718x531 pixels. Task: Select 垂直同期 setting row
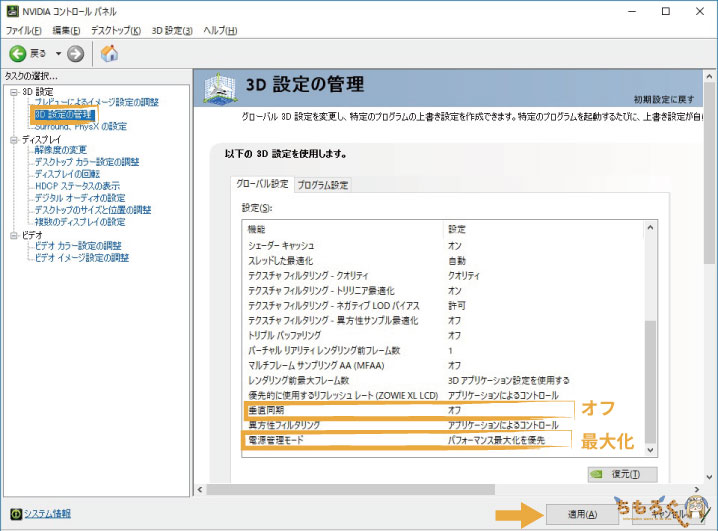point(443,410)
